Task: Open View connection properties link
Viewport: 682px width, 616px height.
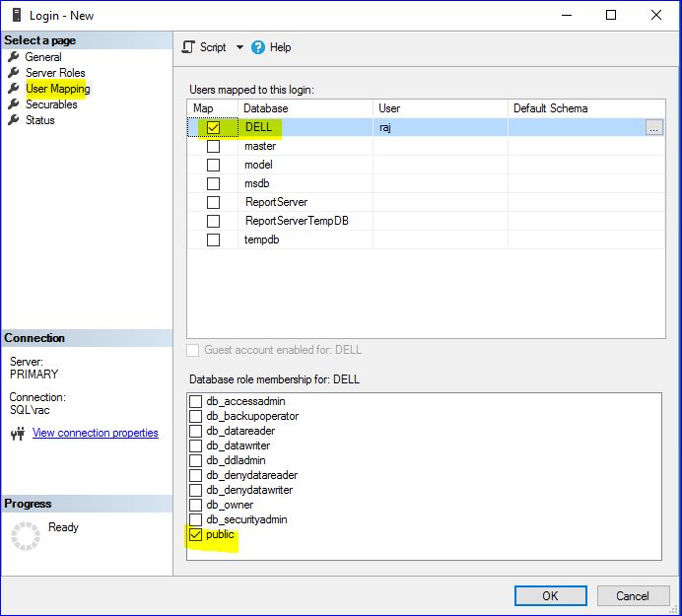Action: (x=95, y=433)
